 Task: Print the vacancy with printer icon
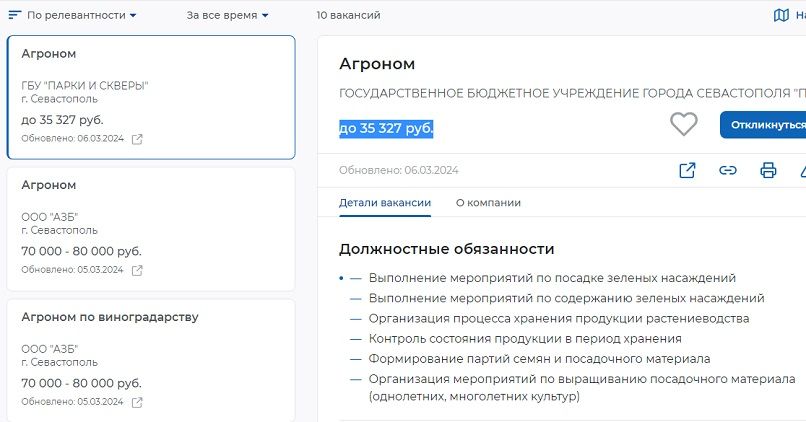768,170
